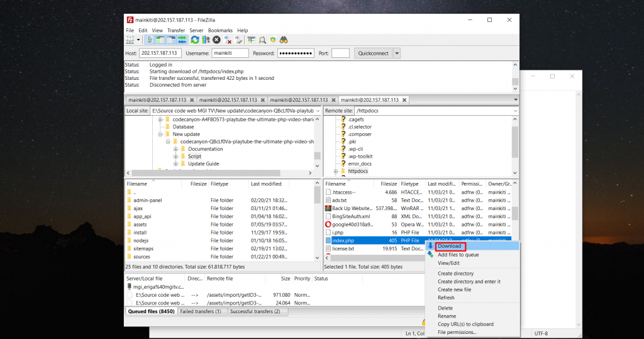The width and height of the screenshot is (644, 339).
Task: Disconnect from the current server
Action: click(x=228, y=40)
